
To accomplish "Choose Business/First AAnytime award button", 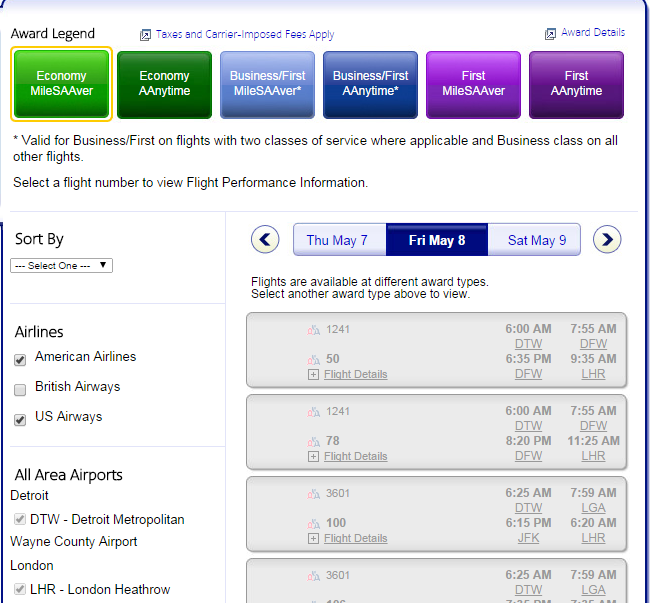I will click(x=371, y=84).
